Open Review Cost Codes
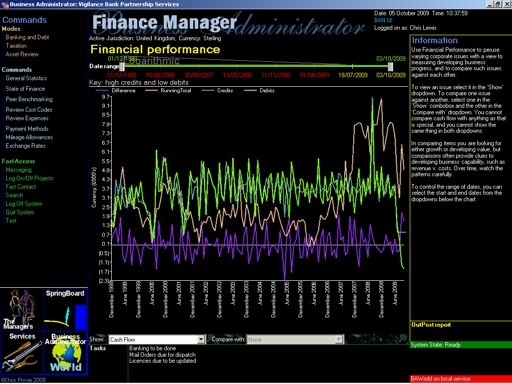This screenshot has height=384, width=512. (29, 110)
